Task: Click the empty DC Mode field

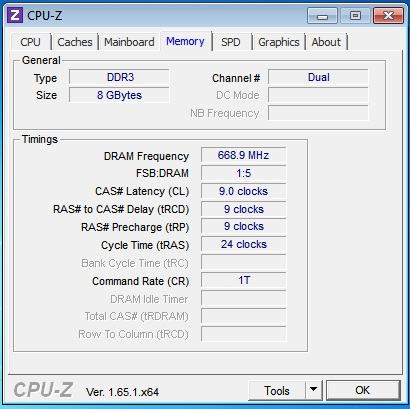Action: pos(318,95)
